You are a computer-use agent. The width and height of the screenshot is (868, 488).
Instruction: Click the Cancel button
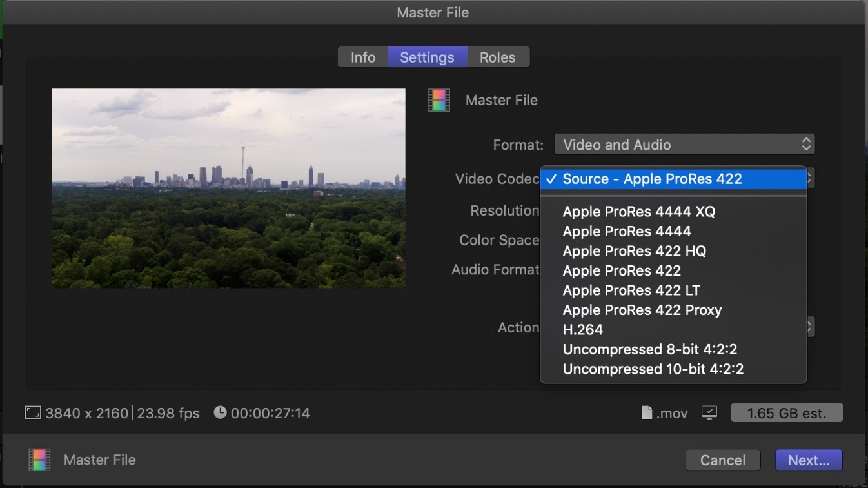[x=723, y=460]
